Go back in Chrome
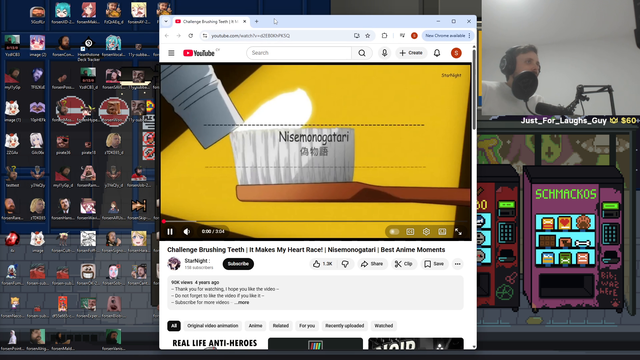This screenshot has height=360, width=640. coord(167,36)
